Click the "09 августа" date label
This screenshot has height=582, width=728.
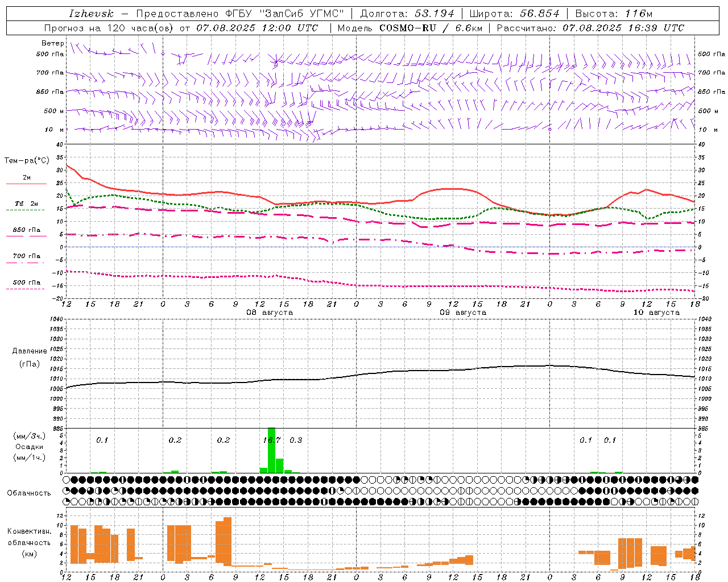(x=462, y=313)
